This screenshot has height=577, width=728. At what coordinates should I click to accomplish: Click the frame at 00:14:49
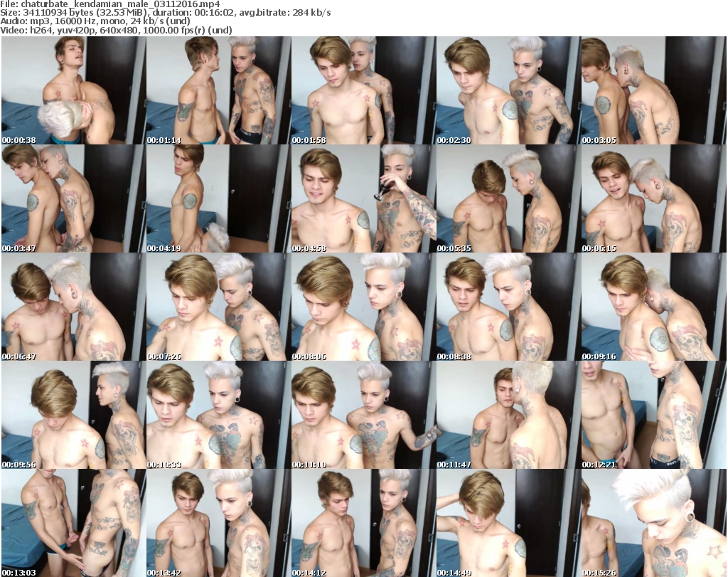[508, 523]
